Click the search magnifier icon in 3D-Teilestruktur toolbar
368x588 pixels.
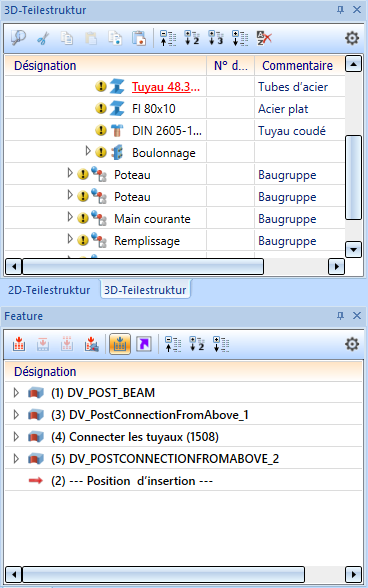[18, 38]
